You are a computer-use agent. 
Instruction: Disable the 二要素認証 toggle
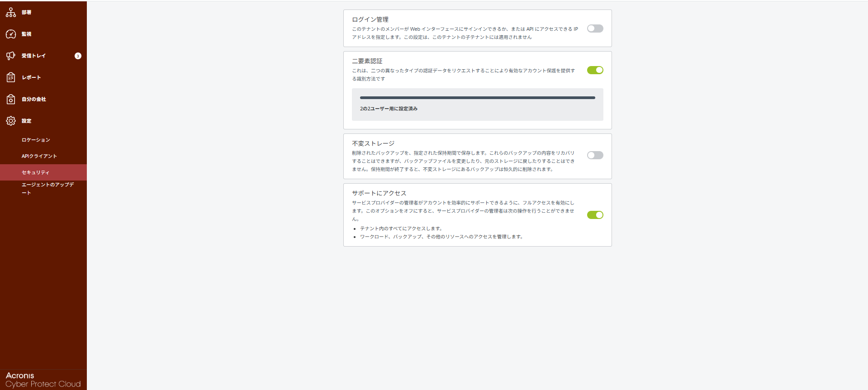click(595, 70)
